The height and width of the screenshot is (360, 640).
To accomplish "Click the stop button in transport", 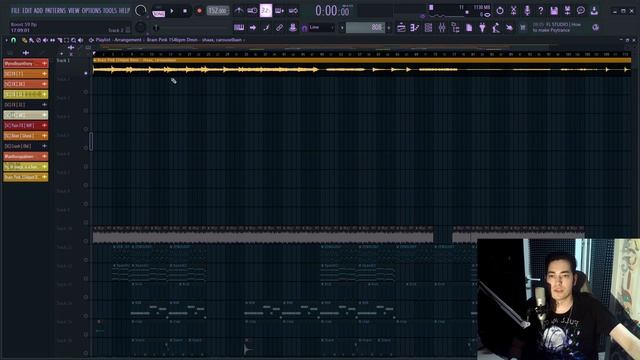I will (185, 11).
